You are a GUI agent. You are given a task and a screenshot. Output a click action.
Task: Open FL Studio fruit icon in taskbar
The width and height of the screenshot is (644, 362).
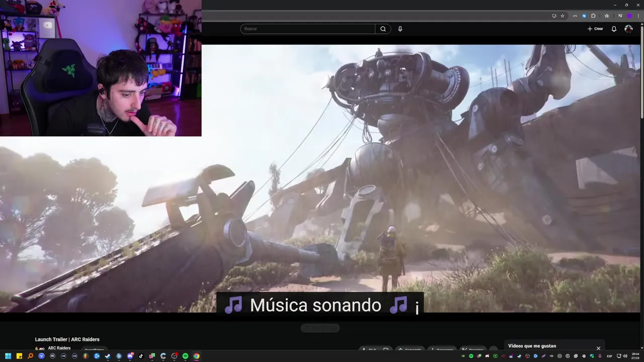(x=86, y=356)
